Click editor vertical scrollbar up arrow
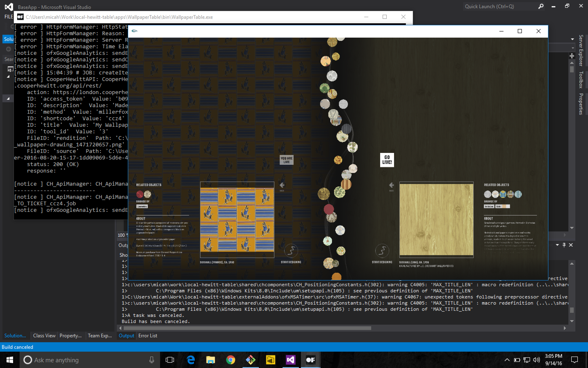The image size is (588, 368). [x=572, y=63]
